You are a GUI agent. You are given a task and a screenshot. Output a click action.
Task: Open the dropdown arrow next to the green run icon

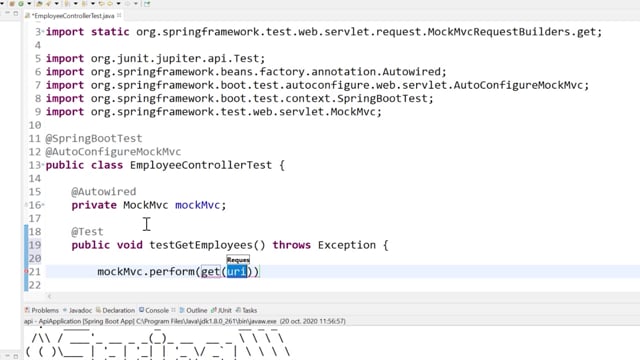(29, 4)
